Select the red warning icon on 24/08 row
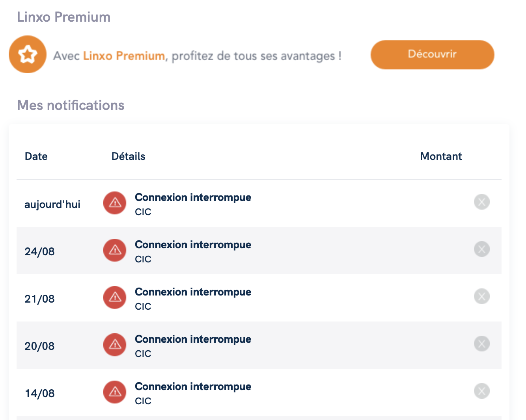The width and height of the screenshot is (526, 420). click(x=115, y=250)
